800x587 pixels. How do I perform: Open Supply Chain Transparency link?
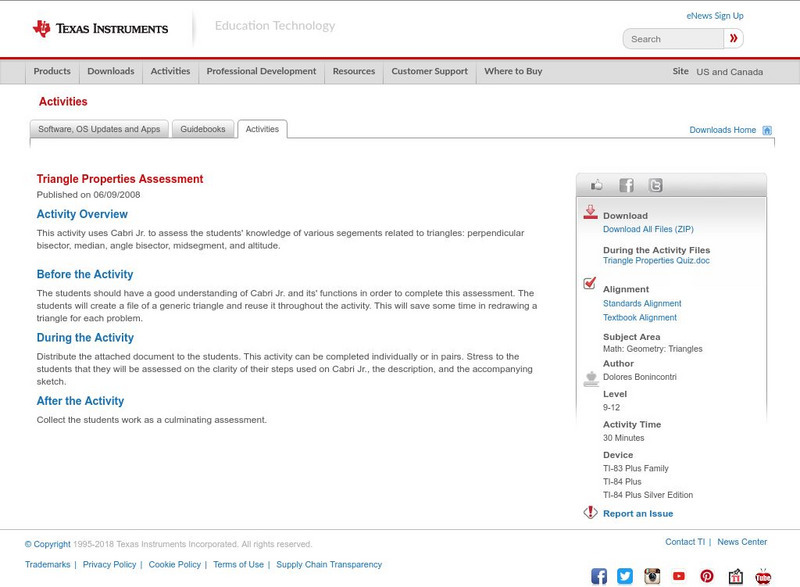click(x=329, y=565)
